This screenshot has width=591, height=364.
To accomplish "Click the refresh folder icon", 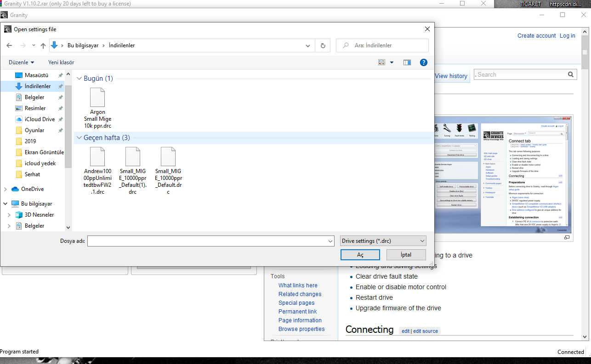I will pyautogui.click(x=323, y=45).
